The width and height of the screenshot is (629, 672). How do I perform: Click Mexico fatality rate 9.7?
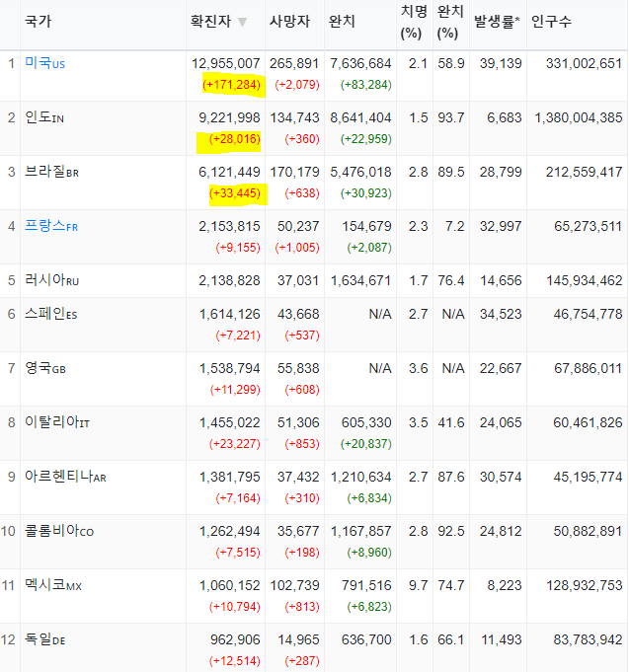(x=419, y=585)
